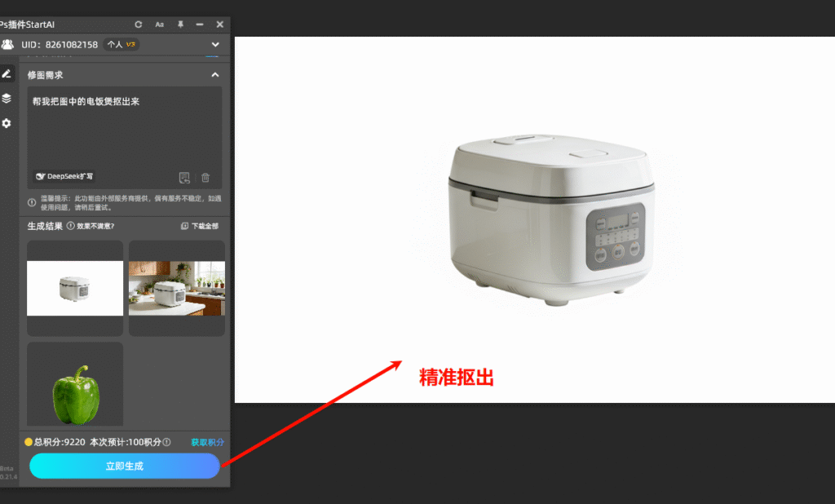
Task: Expand the UID account dropdown chevron
Action: click(x=215, y=44)
